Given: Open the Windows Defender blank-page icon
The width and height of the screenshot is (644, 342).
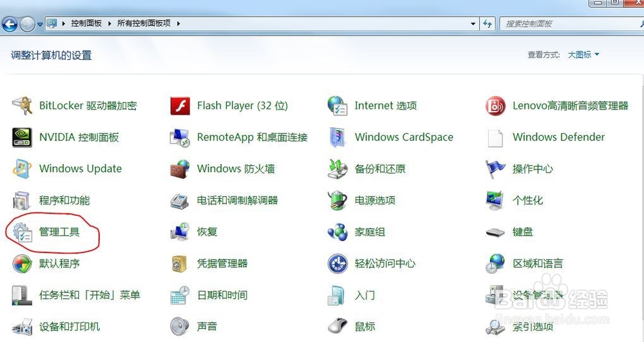Looking at the screenshot, I should pos(495,138).
